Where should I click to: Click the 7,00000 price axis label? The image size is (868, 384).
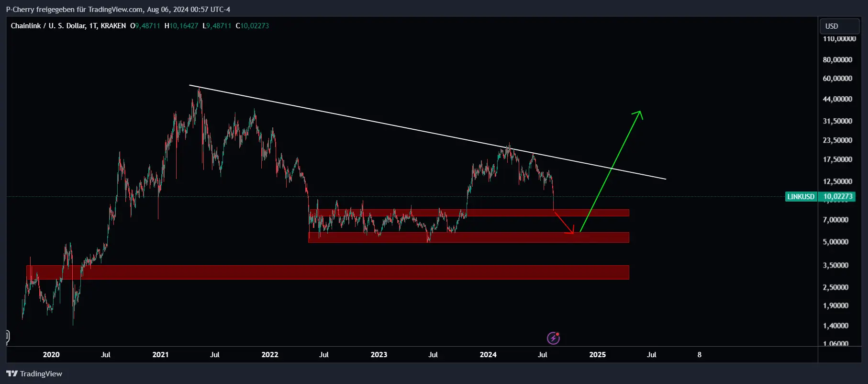coord(835,220)
